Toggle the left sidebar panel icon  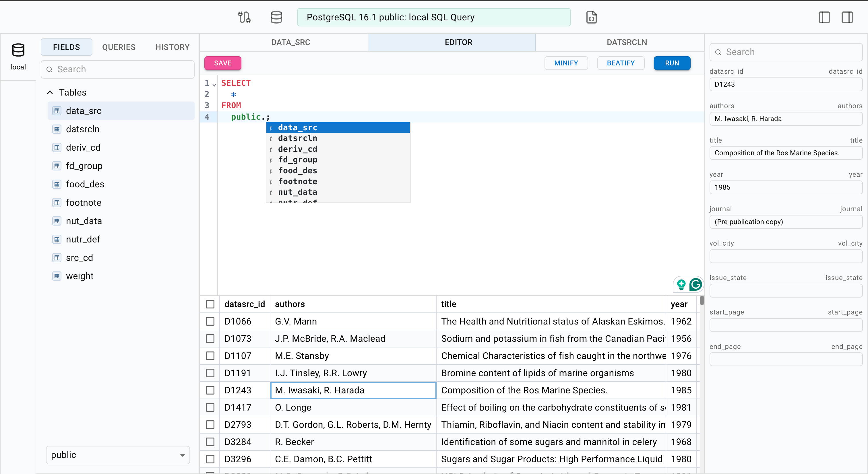[824, 17]
